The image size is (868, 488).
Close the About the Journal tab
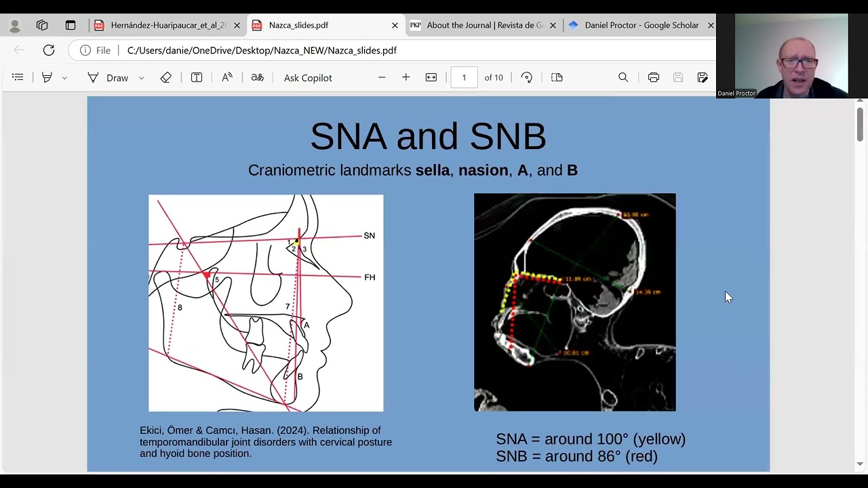coord(553,25)
